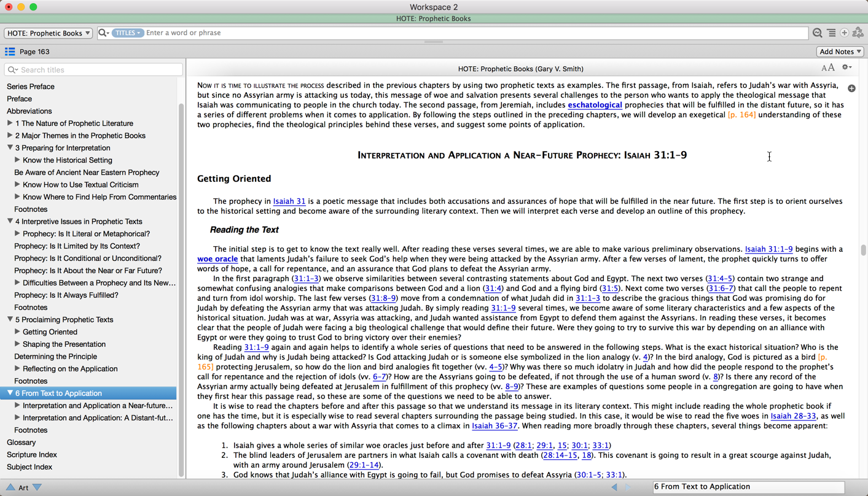Expand Interpretation and Application a Near-future…
868x496 pixels.
(17, 406)
